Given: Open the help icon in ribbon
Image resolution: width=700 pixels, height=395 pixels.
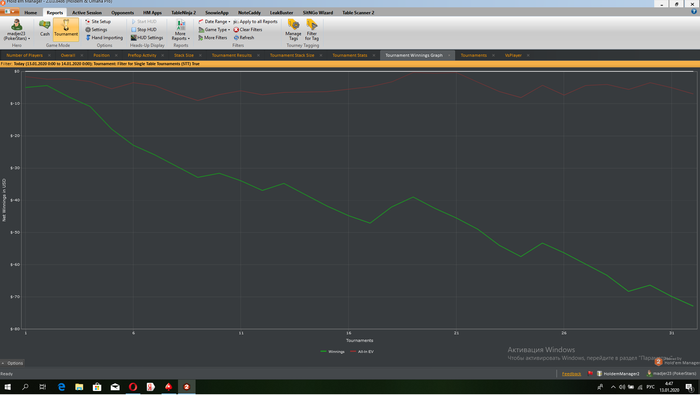Looking at the screenshot, I should click(x=694, y=12).
